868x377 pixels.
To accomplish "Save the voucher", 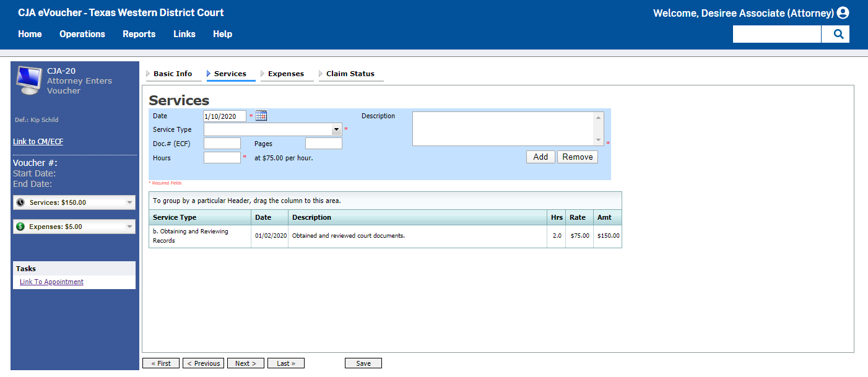I will click(x=363, y=363).
